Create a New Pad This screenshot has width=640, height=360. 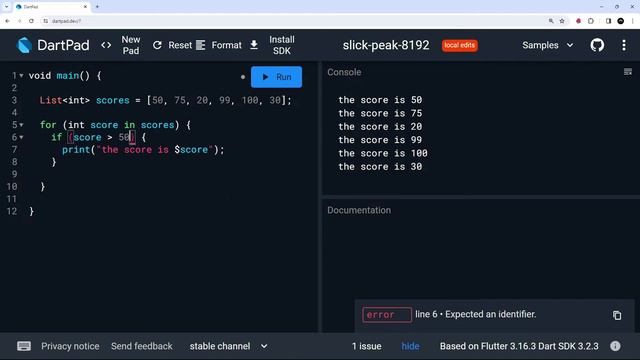tap(131, 45)
